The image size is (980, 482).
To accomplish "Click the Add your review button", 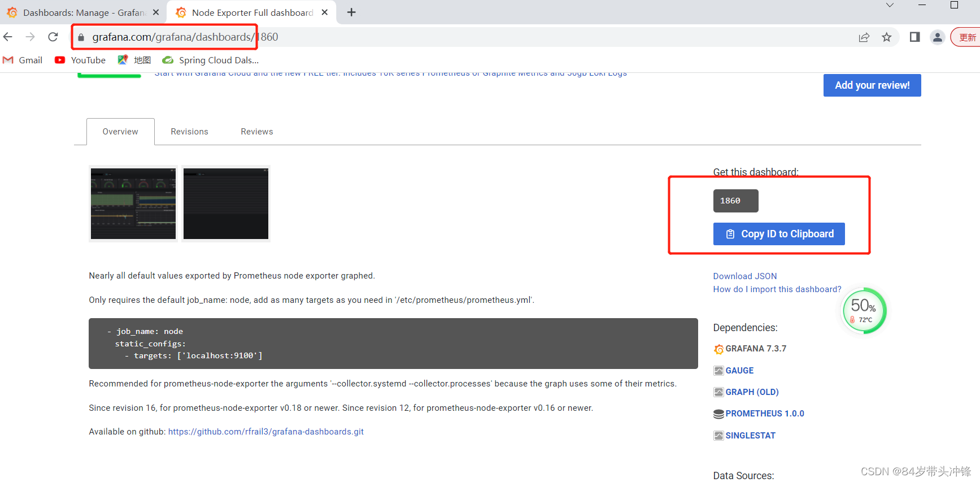I will point(872,85).
